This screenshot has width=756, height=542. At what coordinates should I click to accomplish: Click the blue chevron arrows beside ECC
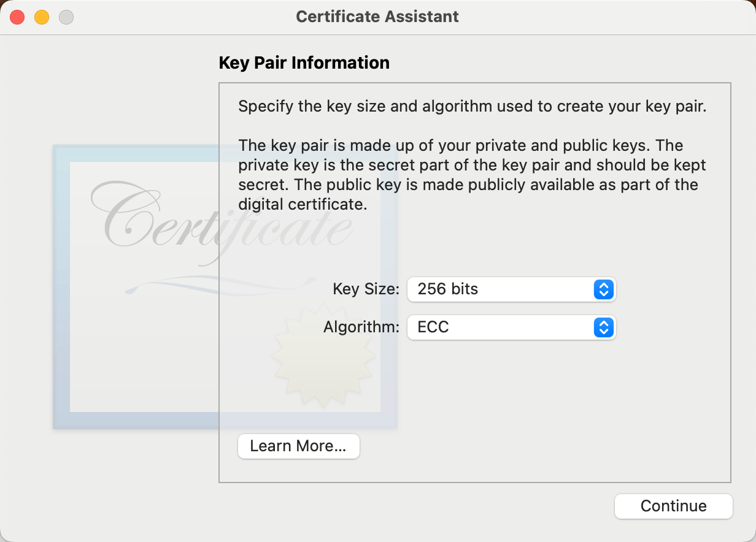point(604,327)
